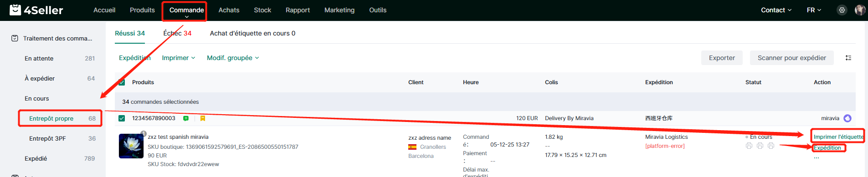Open the Produits menu
The image size is (868, 177).
click(x=142, y=10)
